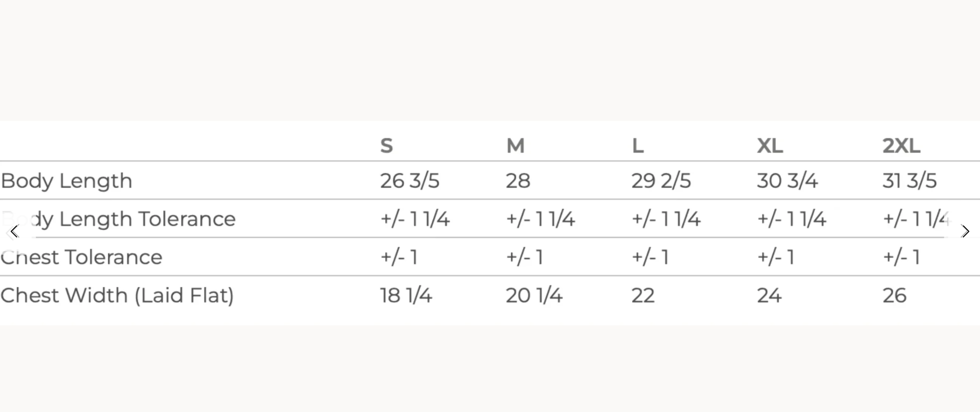This screenshot has height=412, width=980.
Task: Click the 29 2/5 body length value
Action: click(661, 181)
